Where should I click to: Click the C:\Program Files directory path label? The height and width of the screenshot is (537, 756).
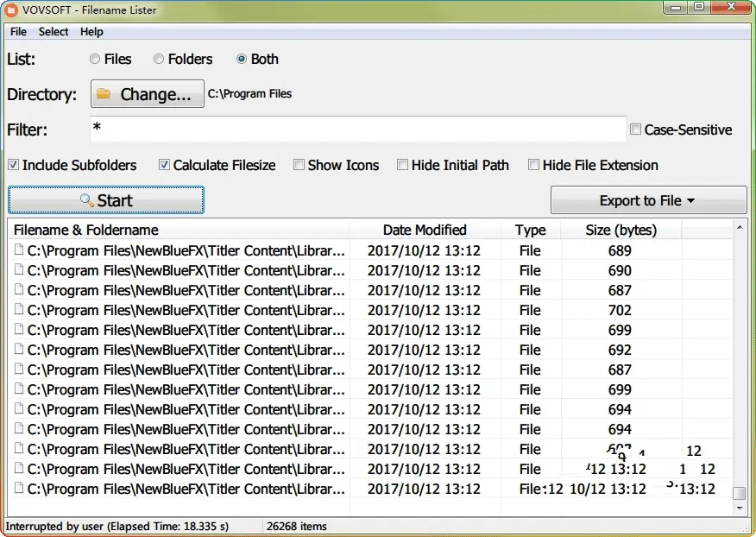(x=249, y=93)
